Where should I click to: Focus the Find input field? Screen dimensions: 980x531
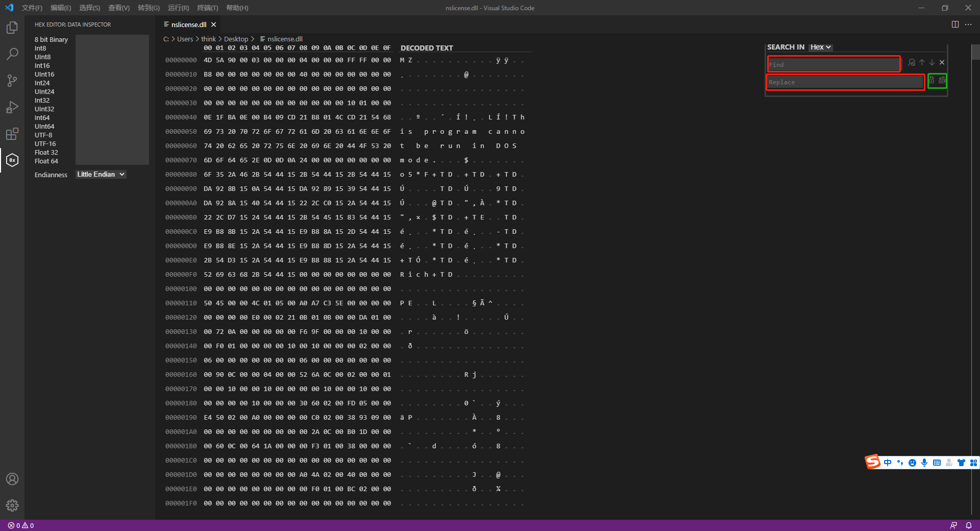pyautogui.click(x=834, y=64)
